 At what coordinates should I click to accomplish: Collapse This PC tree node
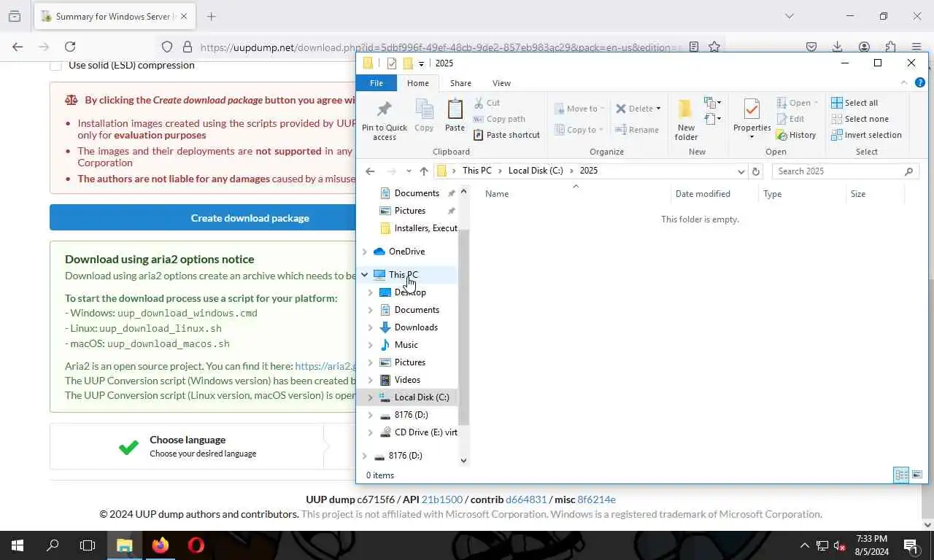click(364, 275)
